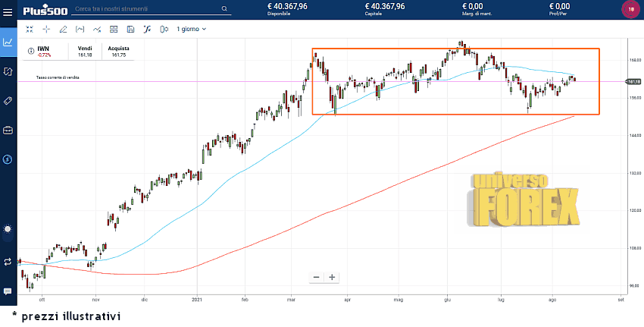Zoom out the chart with minus button

pyautogui.click(x=317, y=277)
